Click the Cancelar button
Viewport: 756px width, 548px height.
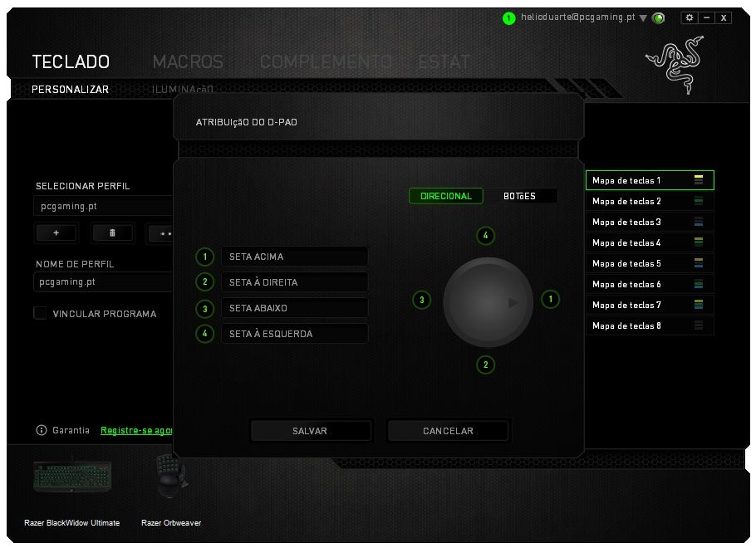[x=448, y=431]
